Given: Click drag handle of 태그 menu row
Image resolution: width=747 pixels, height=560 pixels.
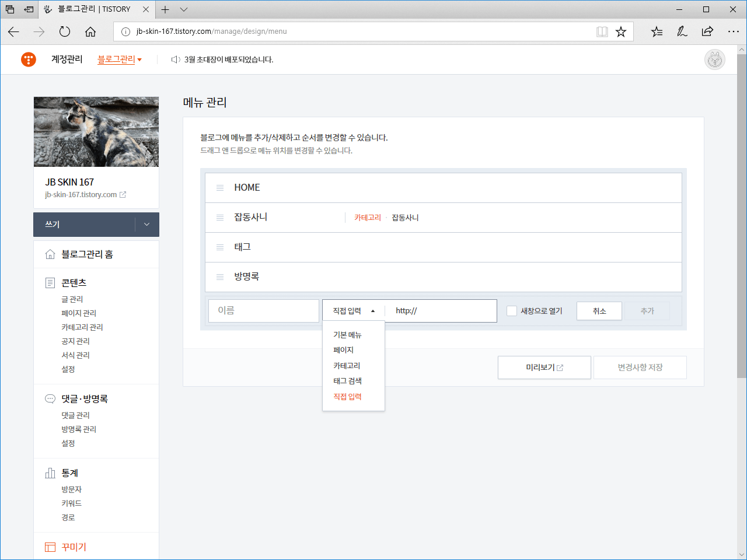Looking at the screenshot, I should (220, 247).
